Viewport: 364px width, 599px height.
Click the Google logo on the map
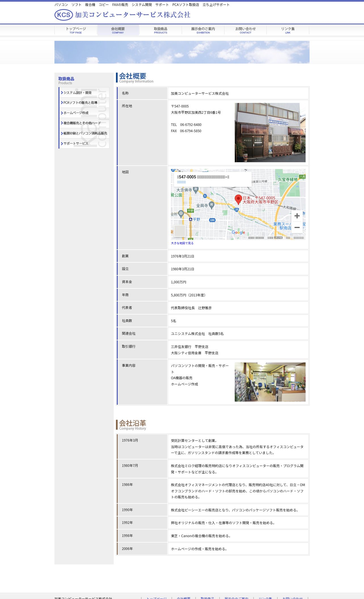(238, 232)
